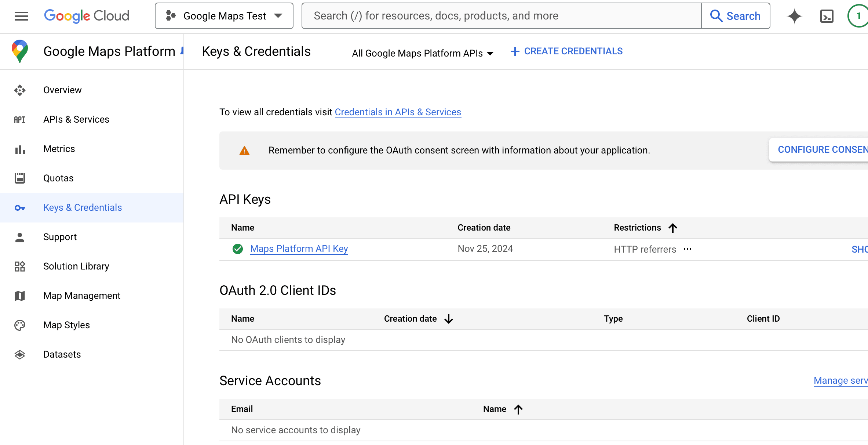This screenshot has height=445, width=868.
Task: Expand All Google Maps Platform APIs filter
Action: pyautogui.click(x=423, y=53)
